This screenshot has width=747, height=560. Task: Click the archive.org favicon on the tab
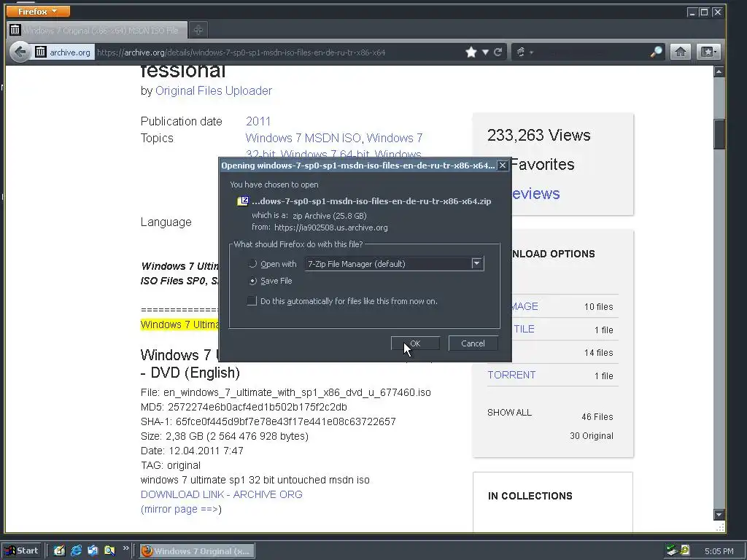(x=15, y=30)
